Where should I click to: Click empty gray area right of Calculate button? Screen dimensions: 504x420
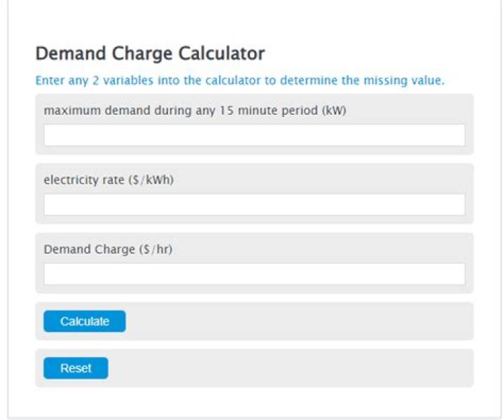point(294,321)
